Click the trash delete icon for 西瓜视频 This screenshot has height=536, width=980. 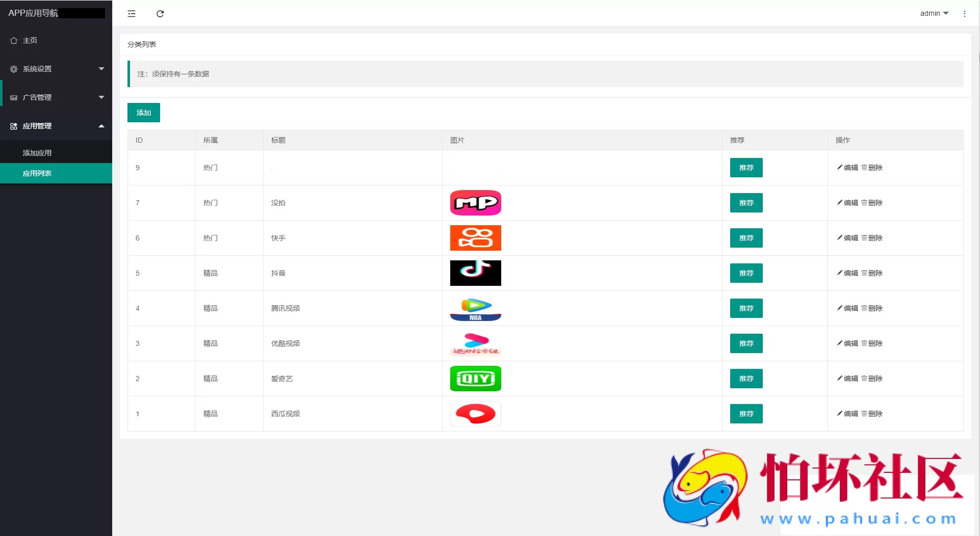click(864, 414)
